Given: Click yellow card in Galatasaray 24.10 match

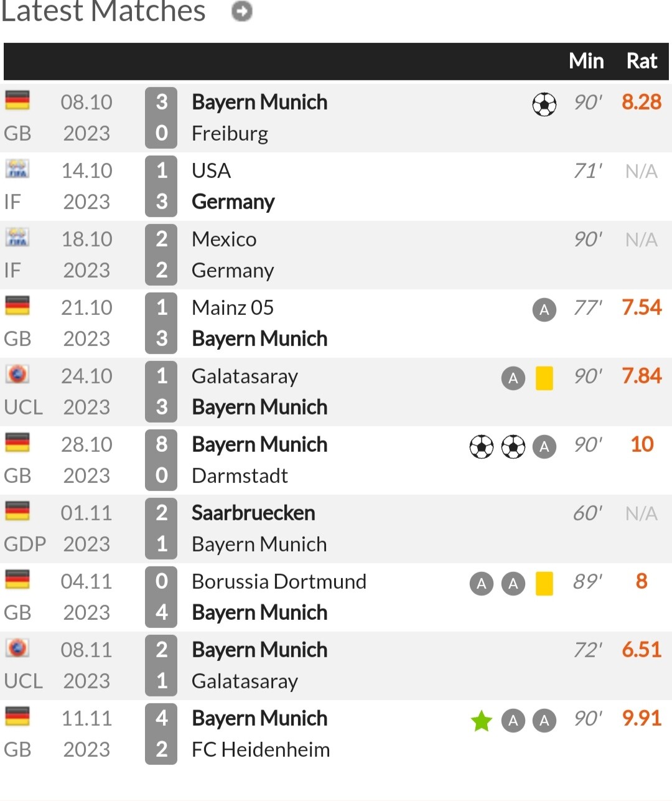Looking at the screenshot, I should point(544,378).
